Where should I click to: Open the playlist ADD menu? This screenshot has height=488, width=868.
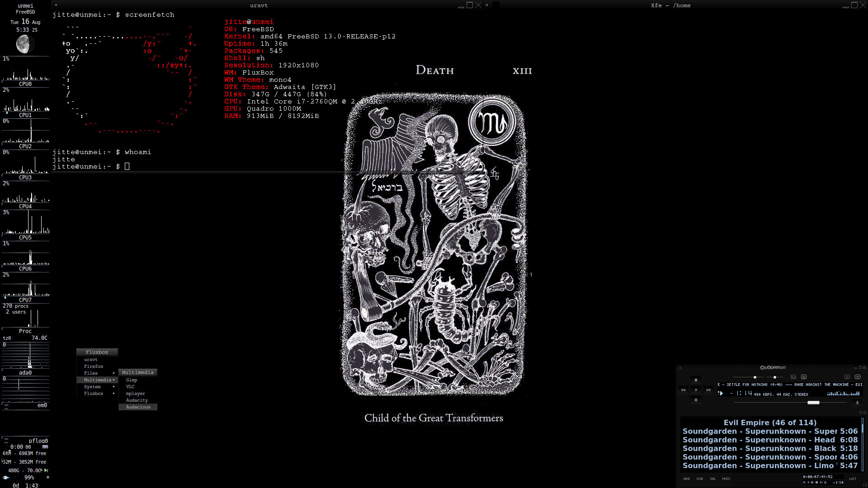pyautogui.click(x=687, y=479)
